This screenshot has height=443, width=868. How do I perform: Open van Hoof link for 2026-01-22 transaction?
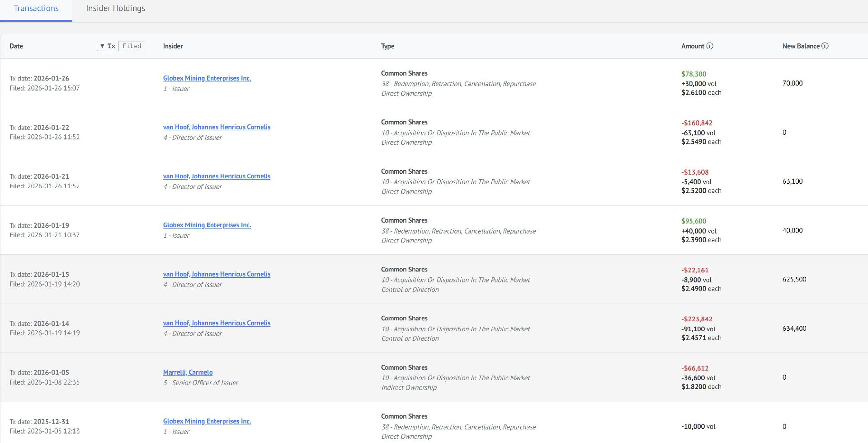point(217,127)
